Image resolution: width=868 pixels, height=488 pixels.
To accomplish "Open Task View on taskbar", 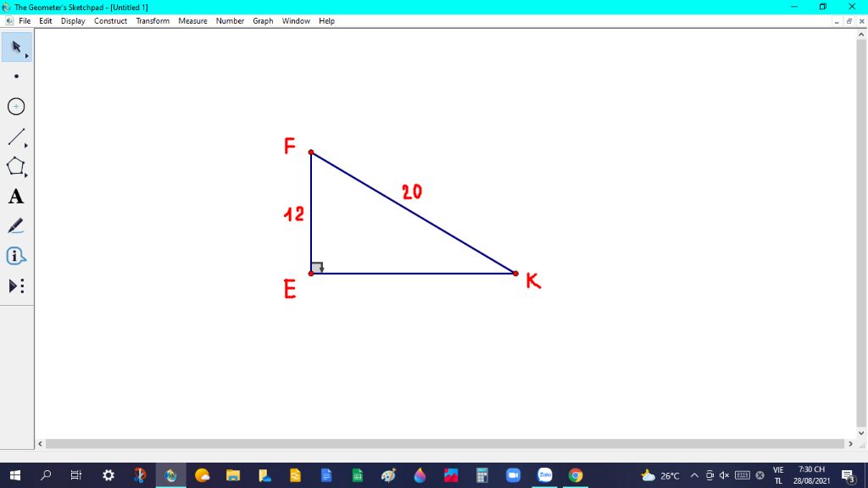I will point(75,475).
